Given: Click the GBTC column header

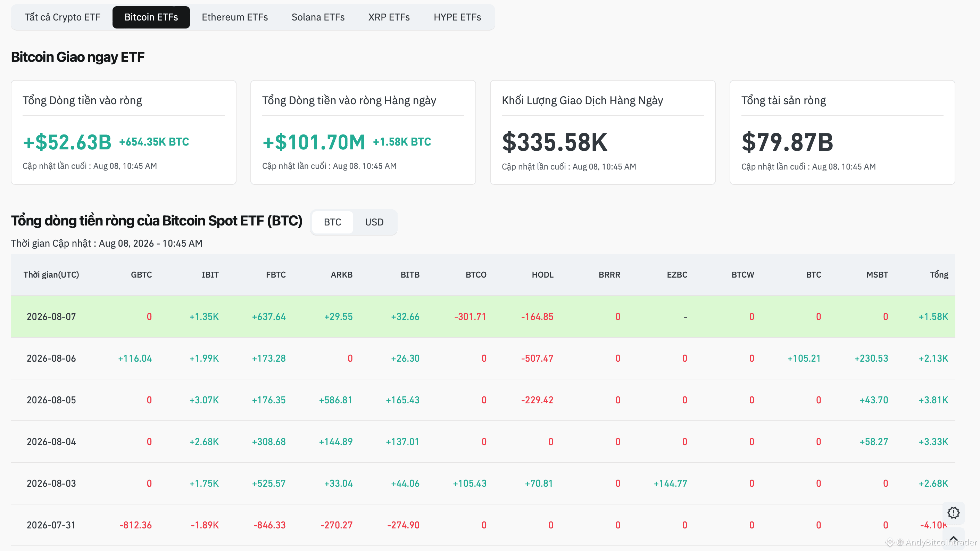Looking at the screenshot, I should pyautogui.click(x=141, y=275).
